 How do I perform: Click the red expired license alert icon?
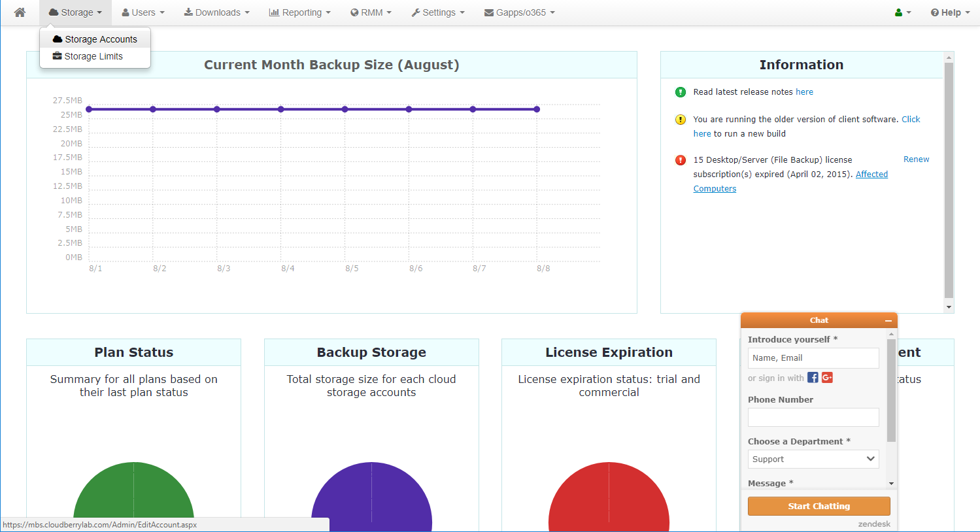pos(681,160)
